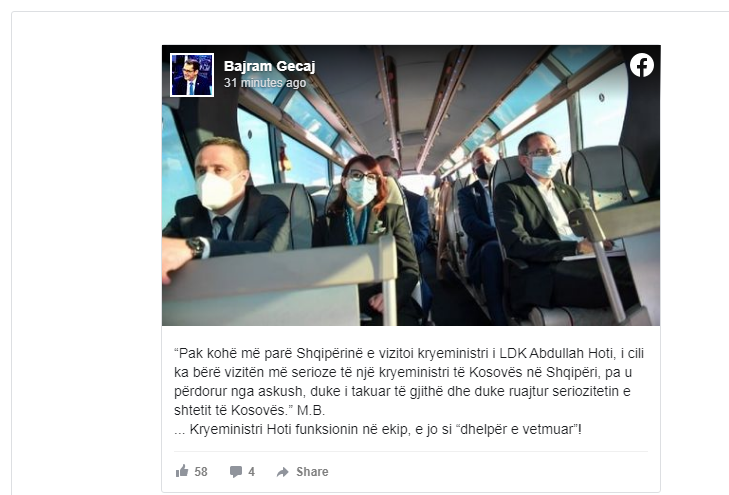Click the Share text label
Image resolution: width=729 pixels, height=495 pixels.
[x=312, y=472]
